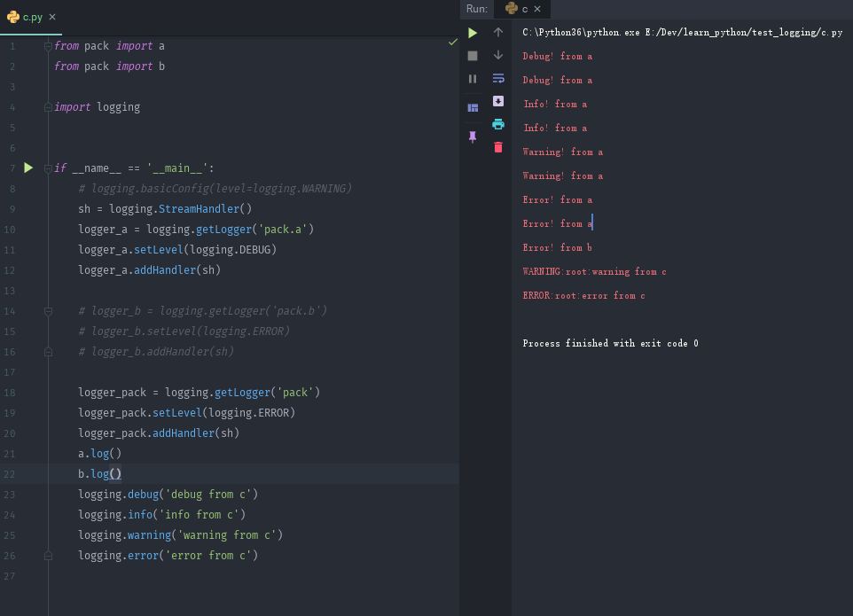Viewport: 853px width, 616px height.
Task: Click logging.warning 'warning from c' line
Action: tap(180, 535)
